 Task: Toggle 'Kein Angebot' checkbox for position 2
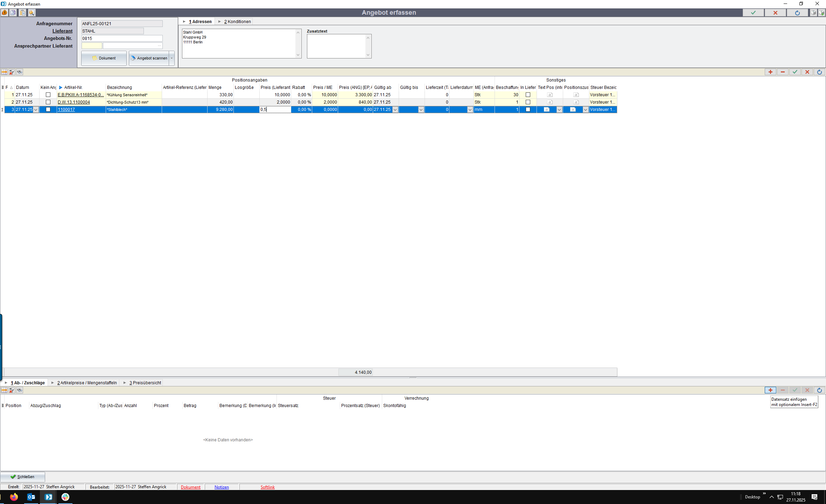48,102
